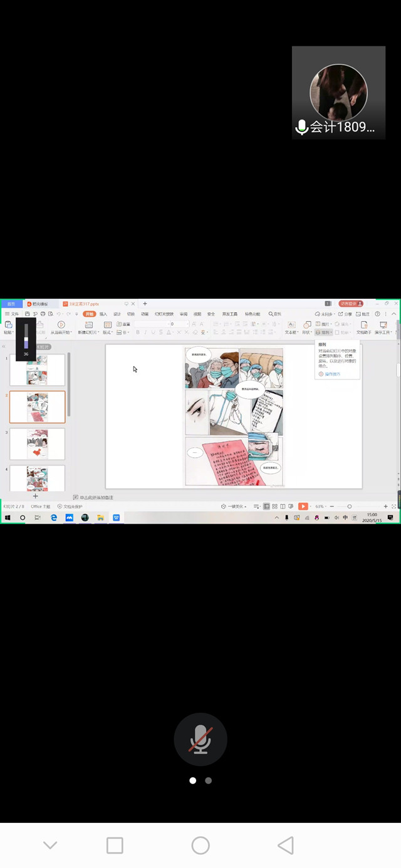Tap the 会计1809 participant video tile
Screen dimensions: 401x868
[x=338, y=93]
